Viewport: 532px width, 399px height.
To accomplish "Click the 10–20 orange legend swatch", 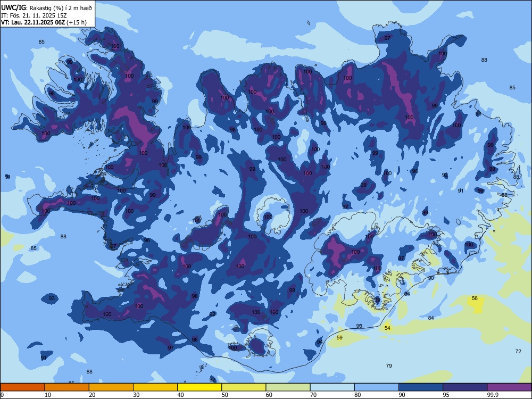I will coord(67,387).
